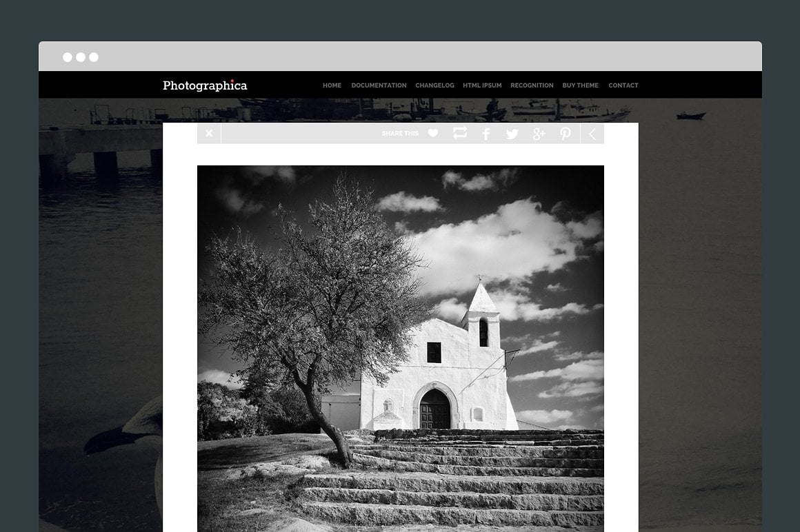The image size is (800, 532).
Task: Click the black-and-white chapel photo
Action: [x=401, y=349]
